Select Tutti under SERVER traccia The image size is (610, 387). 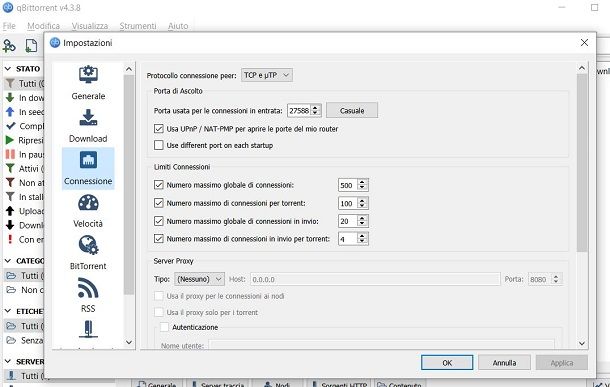(x=24, y=376)
